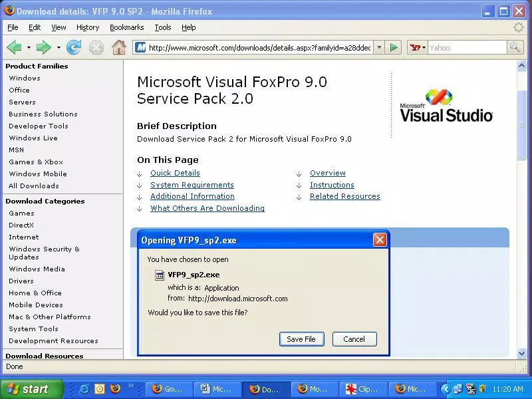
Task: Select Development Resources category
Action: pos(54,341)
